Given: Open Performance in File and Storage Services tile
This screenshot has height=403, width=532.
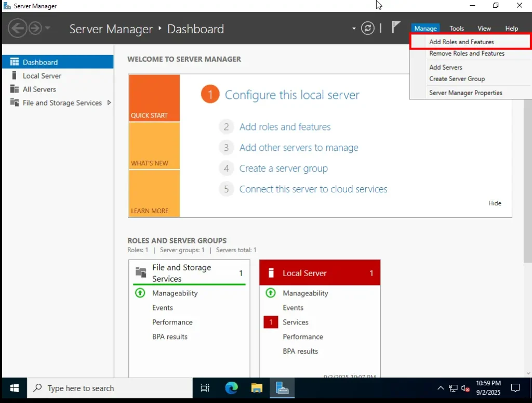Looking at the screenshot, I should pyautogui.click(x=172, y=322).
